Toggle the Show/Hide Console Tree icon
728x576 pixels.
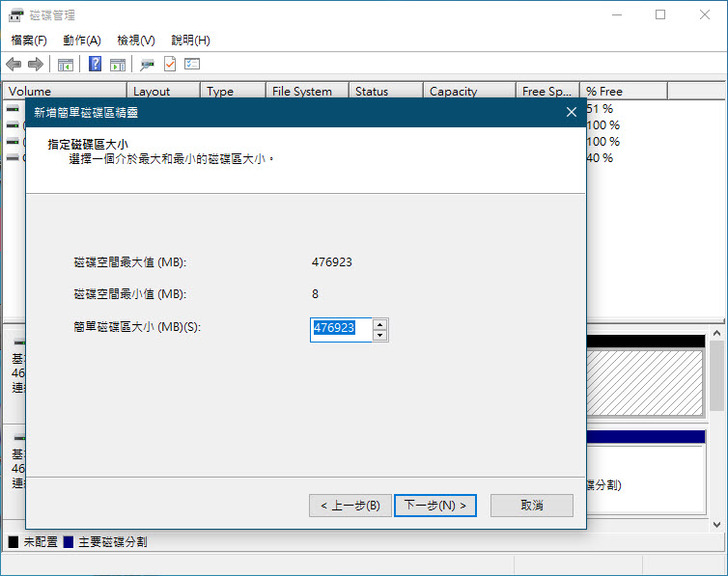point(65,64)
